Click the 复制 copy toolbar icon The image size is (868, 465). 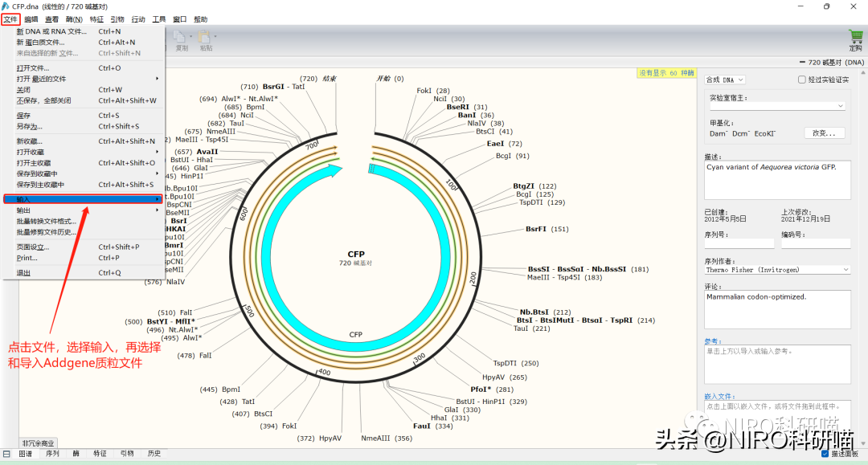tap(182, 37)
